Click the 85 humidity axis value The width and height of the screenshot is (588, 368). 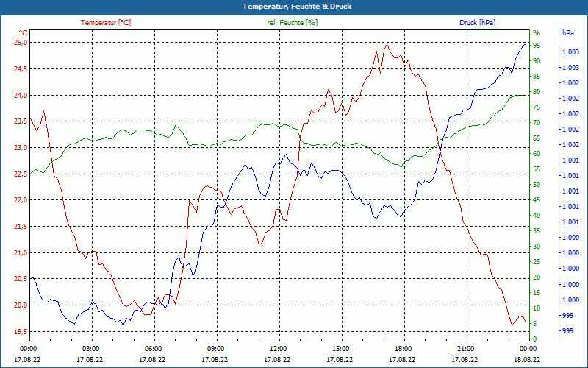click(537, 77)
